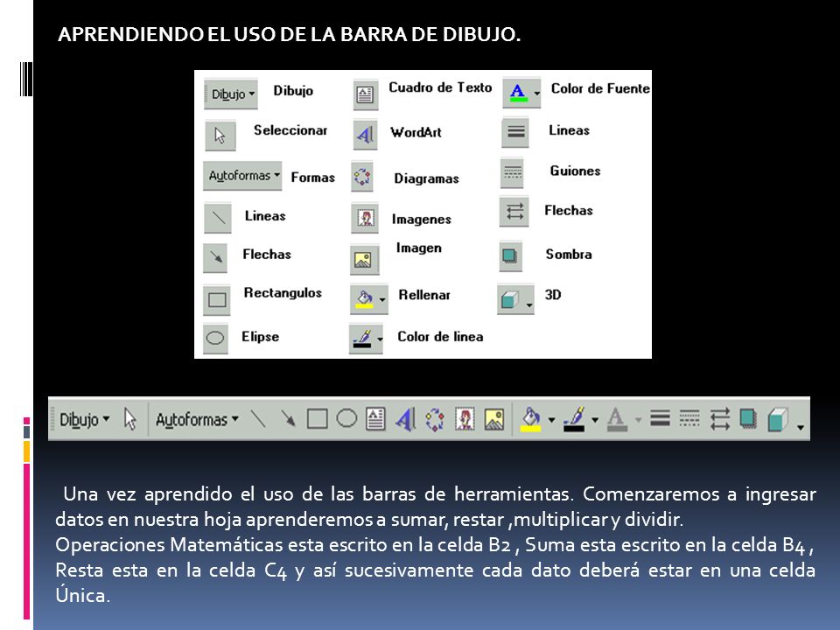This screenshot has height=630, width=840.
Task: Click the Color de Fuente A icon in legend
Action: coord(518,93)
